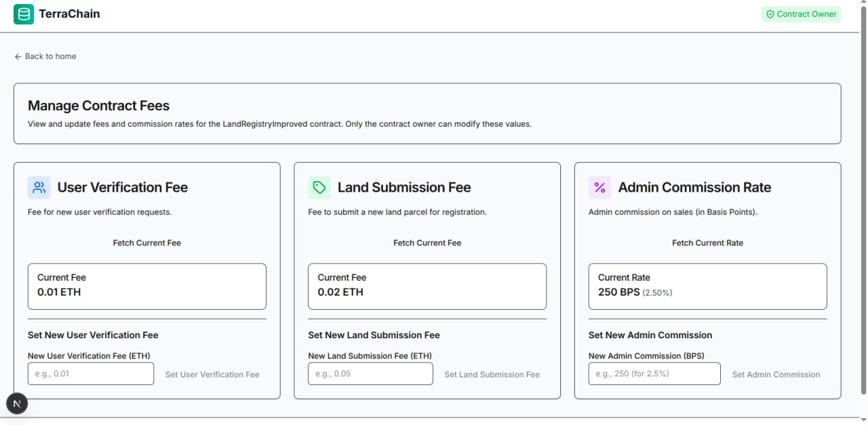The width and height of the screenshot is (868, 425).
Task: Fetch Current Fee for User Verification
Action: click(x=146, y=242)
